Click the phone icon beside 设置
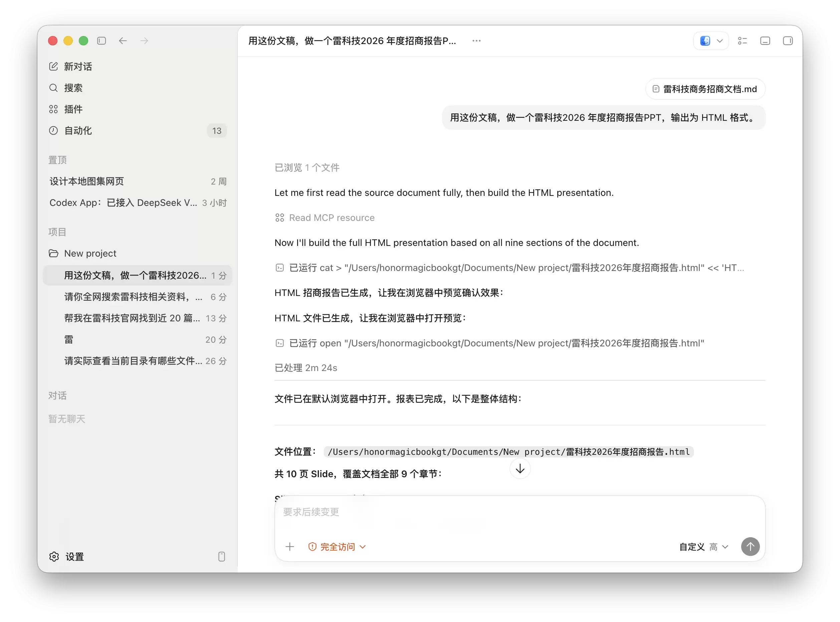This screenshot has height=622, width=840. pyautogui.click(x=221, y=557)
